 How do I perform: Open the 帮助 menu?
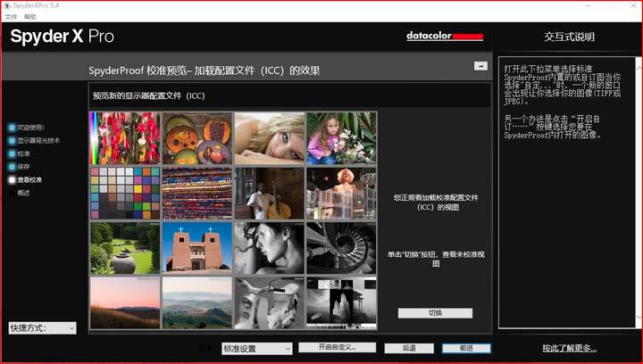30,17
